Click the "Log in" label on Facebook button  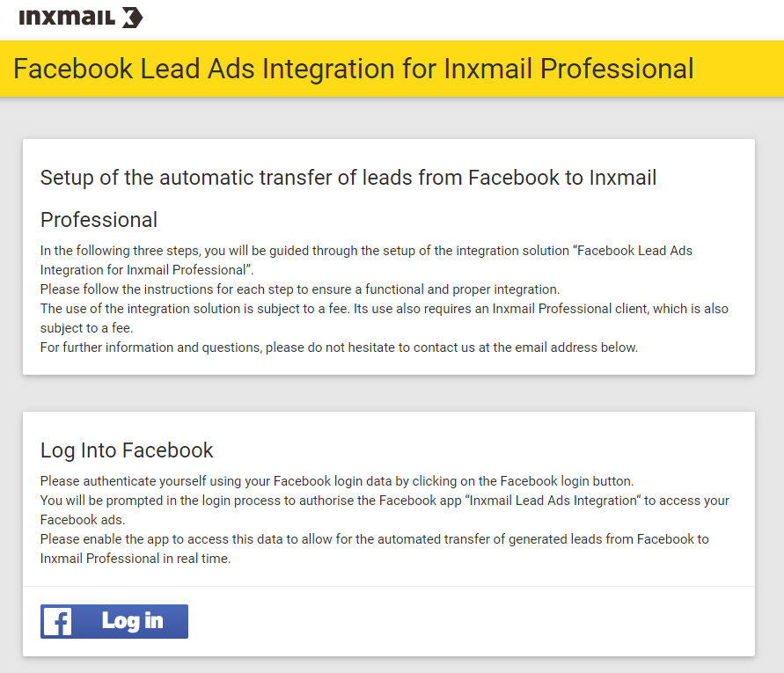[x=133, y=621]
